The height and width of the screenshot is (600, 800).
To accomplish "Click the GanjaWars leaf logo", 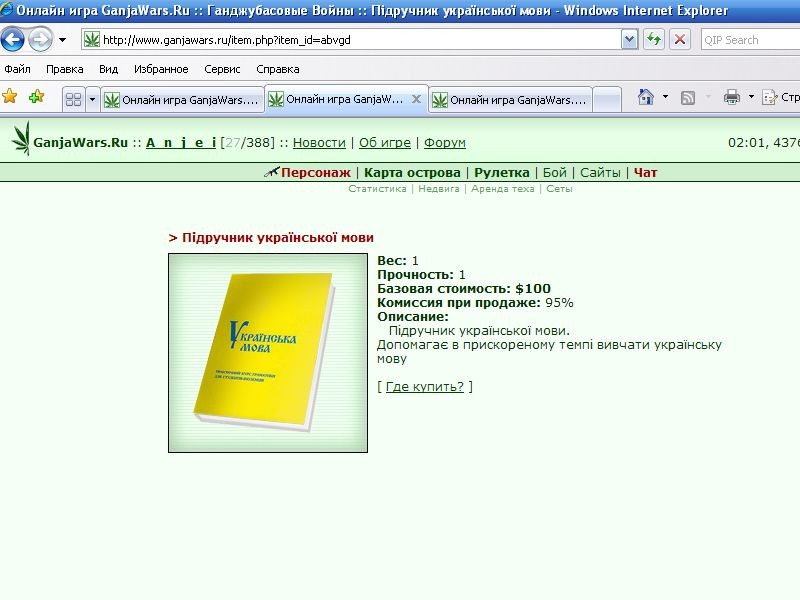I will pyautogui.click(x=21, y=138).
